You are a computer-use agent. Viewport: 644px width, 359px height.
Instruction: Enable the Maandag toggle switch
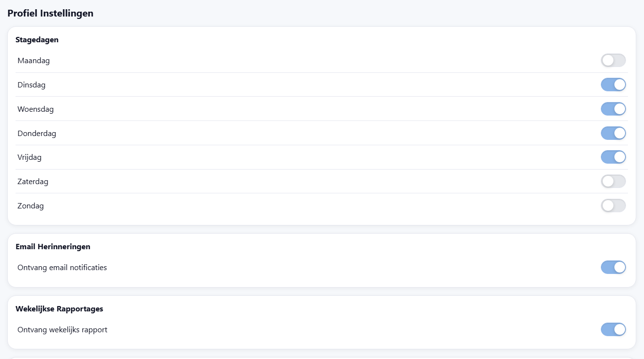tap(613, 61)
